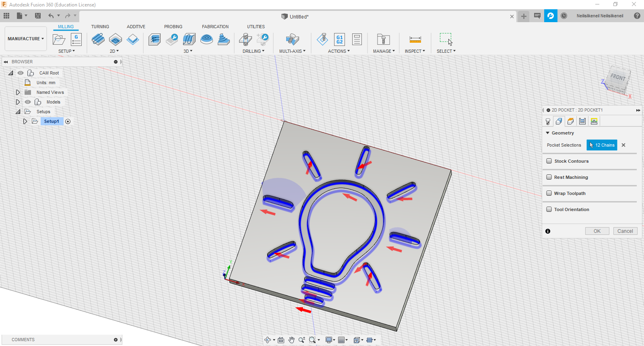
Task: Click the Undo arrow
Action: click(51, 16)
